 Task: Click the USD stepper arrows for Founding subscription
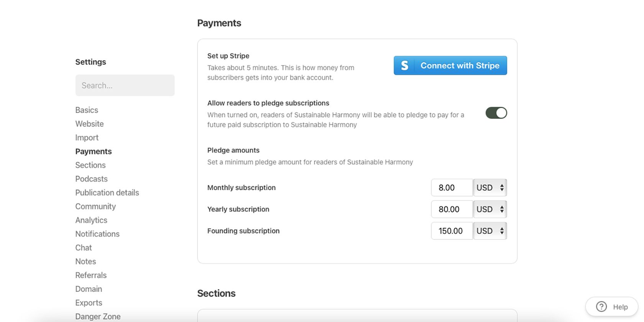(x=501, y=231)
